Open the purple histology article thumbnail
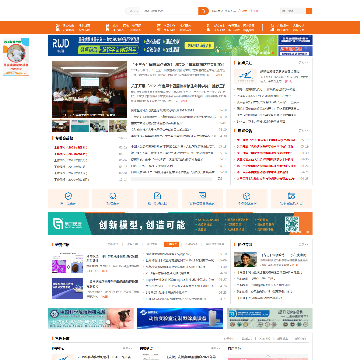The width and height of the screenshot is (360, 360). point(67,263)
